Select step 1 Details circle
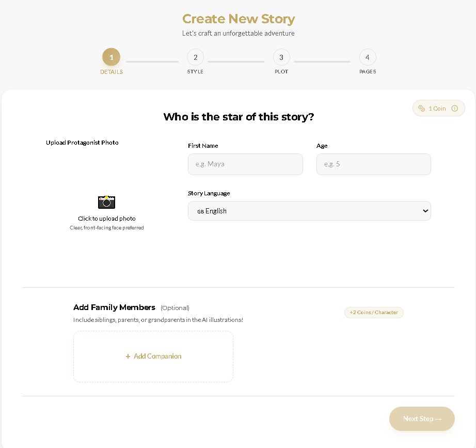Screen dimensions: 476x448 point(111,57)
